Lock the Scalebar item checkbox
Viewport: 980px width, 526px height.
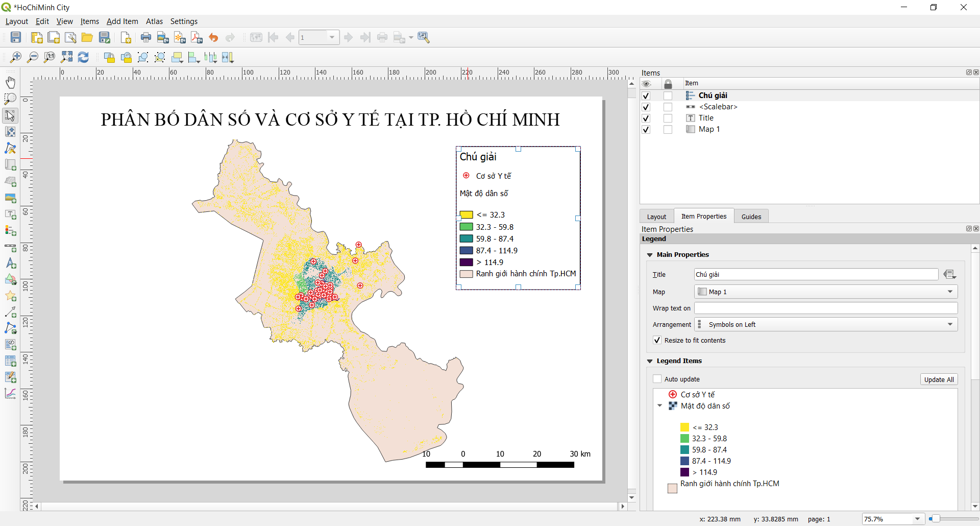[x=668, y=107]
